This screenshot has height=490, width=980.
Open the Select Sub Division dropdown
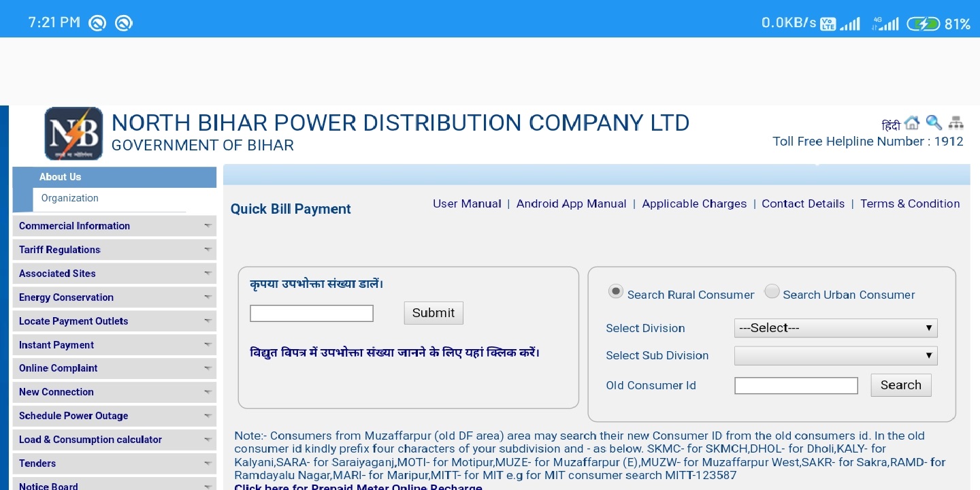point(836,355)
